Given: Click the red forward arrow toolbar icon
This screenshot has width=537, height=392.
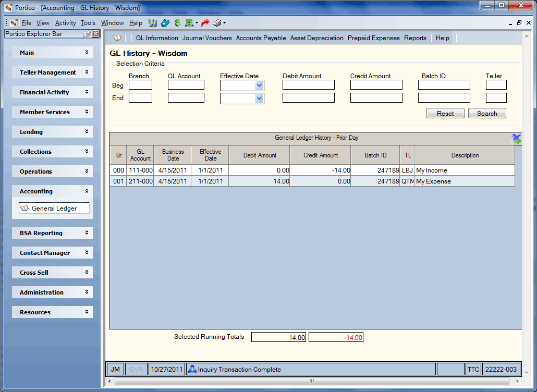Looking at the screenshot, I should coord(205,23).
